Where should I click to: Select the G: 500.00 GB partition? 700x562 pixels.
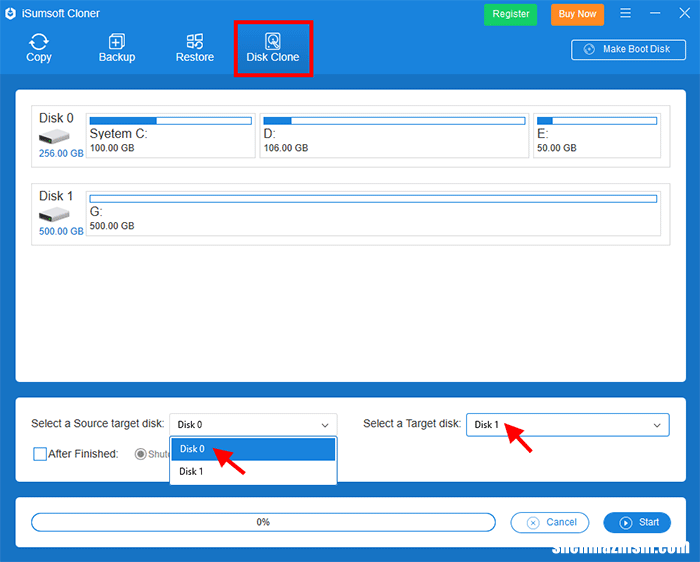[373, 213]
